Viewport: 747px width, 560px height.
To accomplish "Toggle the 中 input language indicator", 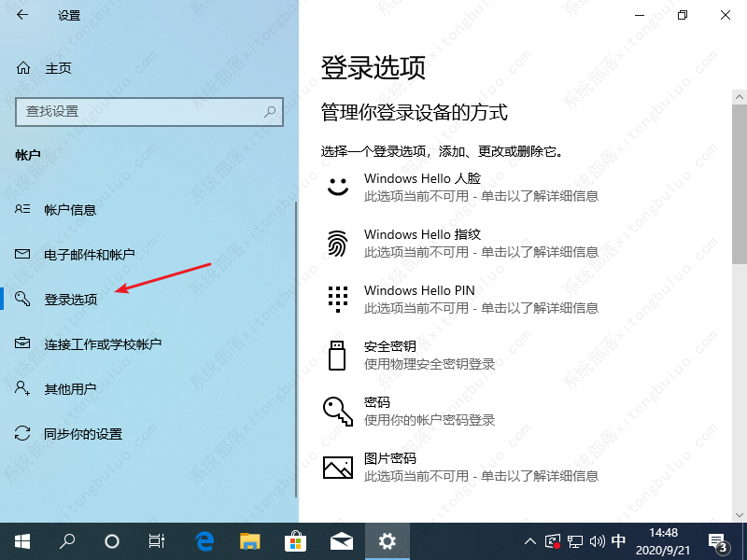I will [618, 540].
